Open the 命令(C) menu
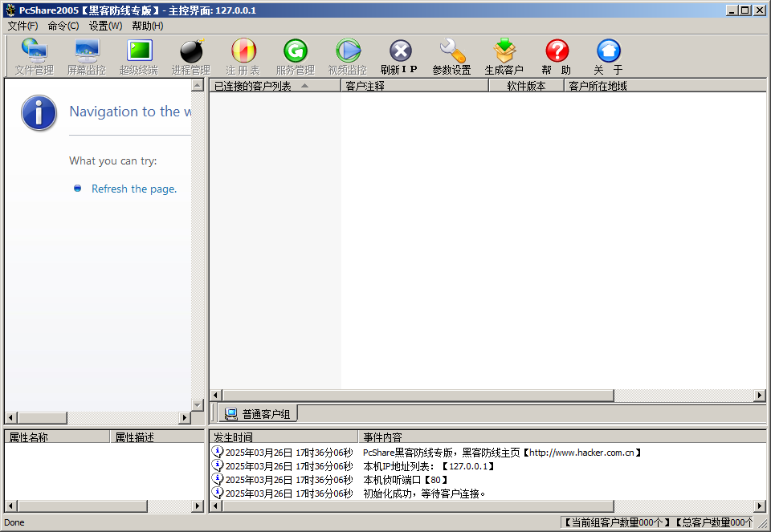The width and height of the screenshot is (771, 532). pos(63,26)
